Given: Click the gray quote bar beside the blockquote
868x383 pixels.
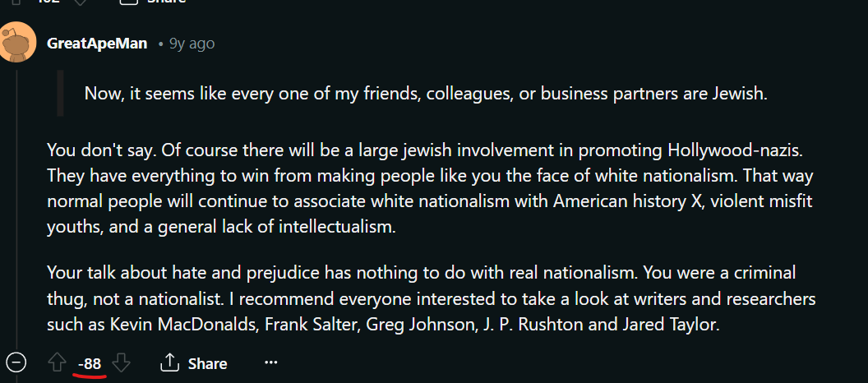Looking at the screenshot, I should tap(60, 93).
